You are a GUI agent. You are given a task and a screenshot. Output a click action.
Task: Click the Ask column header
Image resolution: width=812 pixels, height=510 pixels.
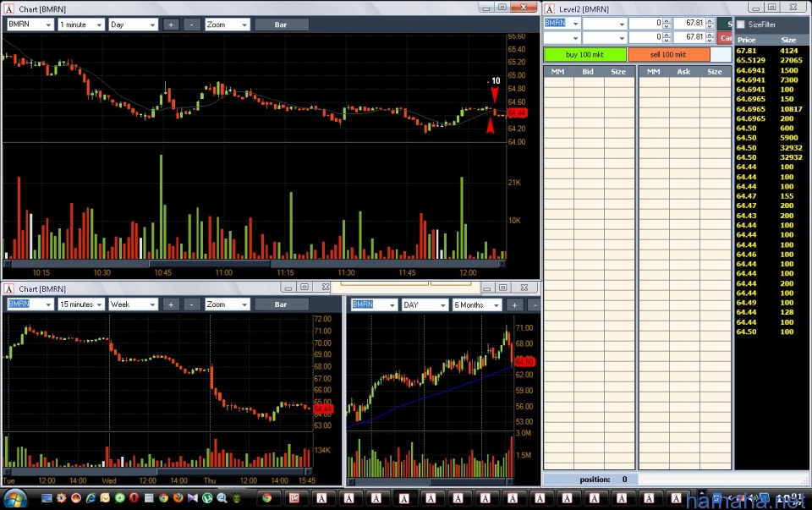[x=683, y=72]
